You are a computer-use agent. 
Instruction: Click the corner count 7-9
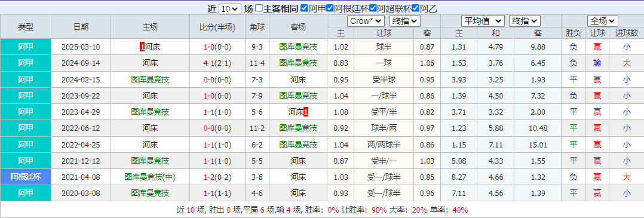pos(257,96)
